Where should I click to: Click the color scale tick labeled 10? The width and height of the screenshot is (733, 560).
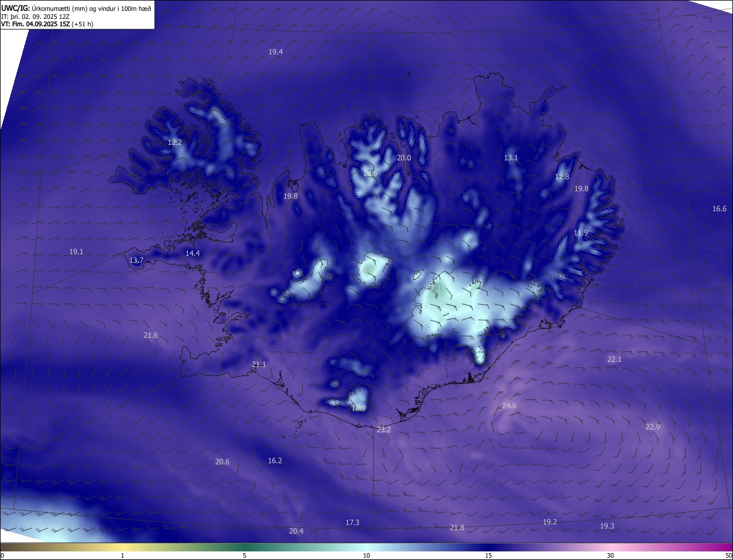pyautogui.click(x=366, y=555)
